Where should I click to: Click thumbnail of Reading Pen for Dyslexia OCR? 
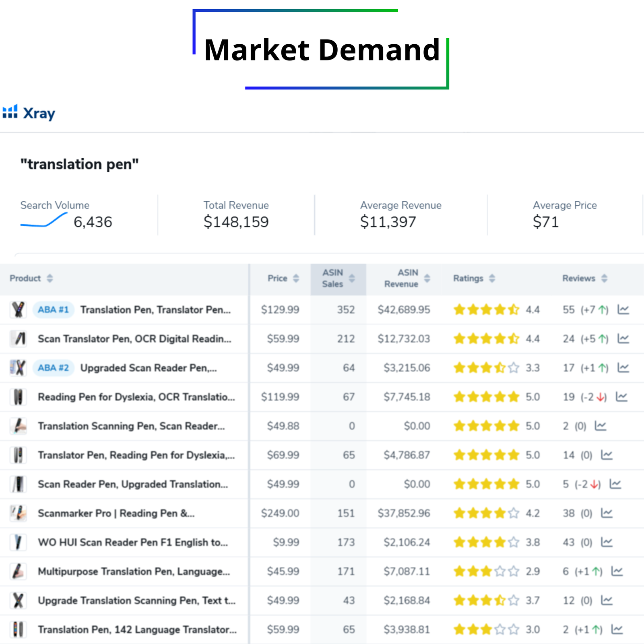pos(18,397)
